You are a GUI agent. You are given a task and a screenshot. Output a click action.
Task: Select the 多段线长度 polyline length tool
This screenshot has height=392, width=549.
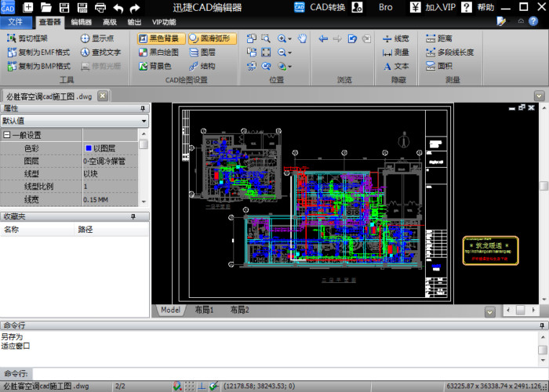[x=450, y=53]
